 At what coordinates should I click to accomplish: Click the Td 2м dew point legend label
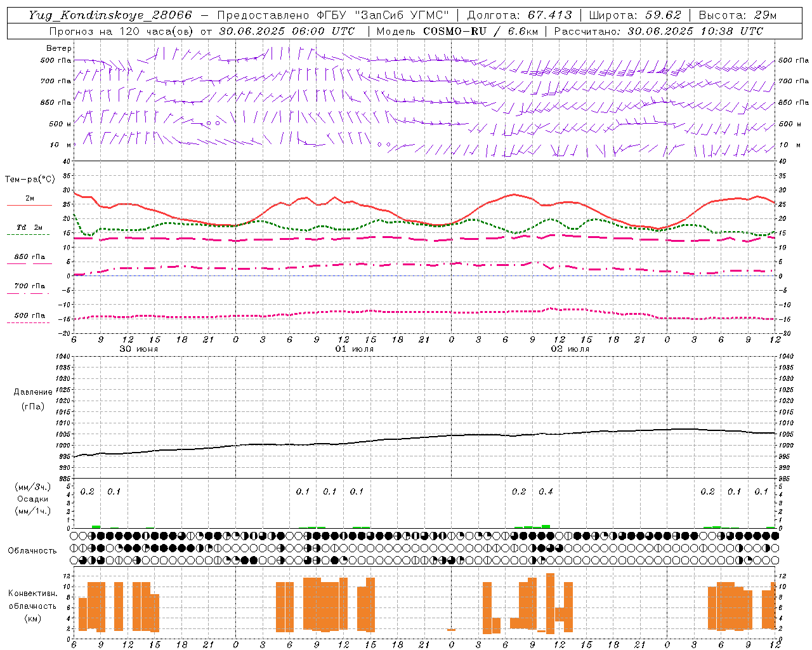click(30, 227)
